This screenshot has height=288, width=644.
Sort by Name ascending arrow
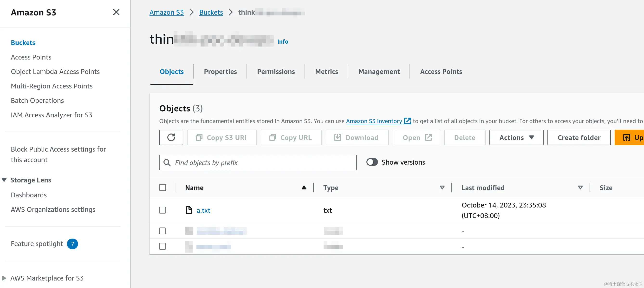(x=304, y=188)
